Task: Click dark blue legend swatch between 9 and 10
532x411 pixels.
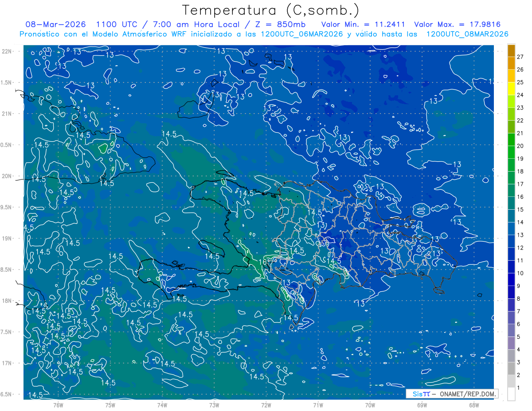Action: [x=511, y=280]
